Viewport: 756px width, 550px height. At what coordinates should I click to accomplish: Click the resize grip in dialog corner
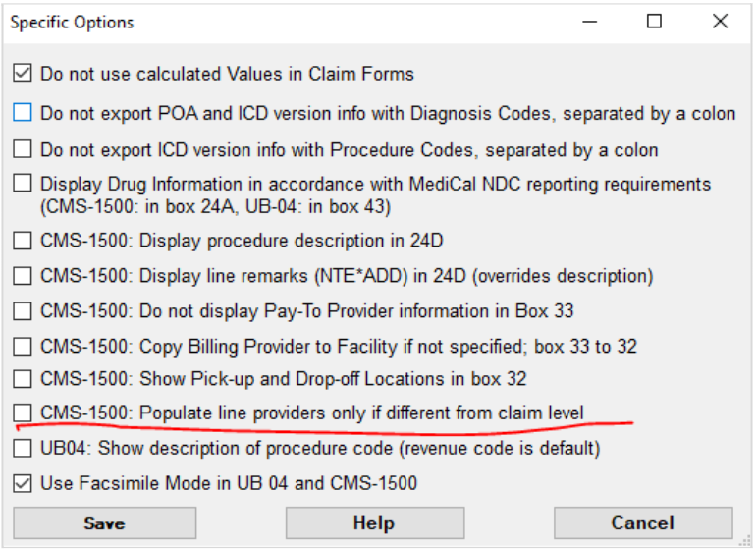click(743, 539)
